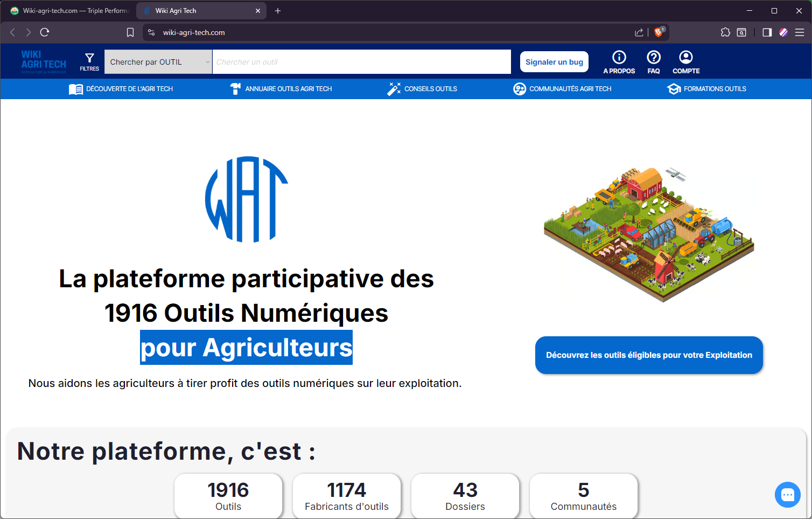
Task: Click 'Découvrez les outils éligibles' button
Action: coord(649,355)
